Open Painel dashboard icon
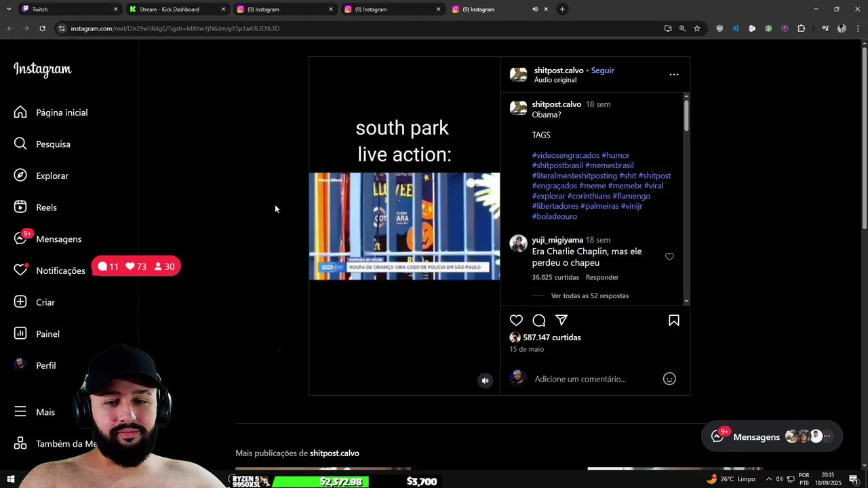868x488 pixels. coord(20,333)
